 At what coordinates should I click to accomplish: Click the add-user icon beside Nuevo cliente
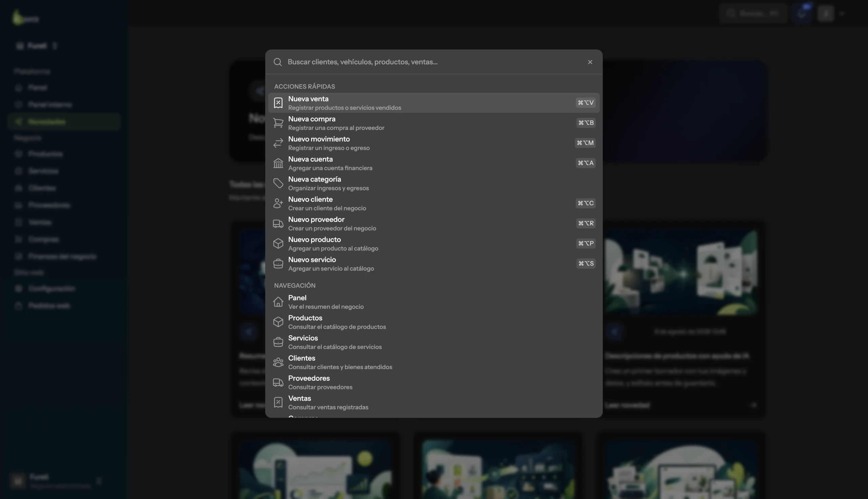[278, 203]
